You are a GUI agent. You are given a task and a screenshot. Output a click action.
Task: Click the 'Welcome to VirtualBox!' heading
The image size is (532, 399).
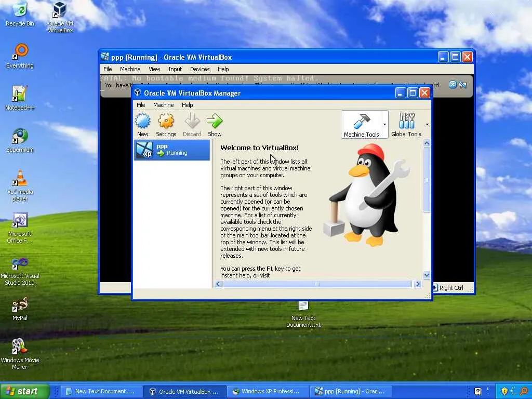point(260,148)
